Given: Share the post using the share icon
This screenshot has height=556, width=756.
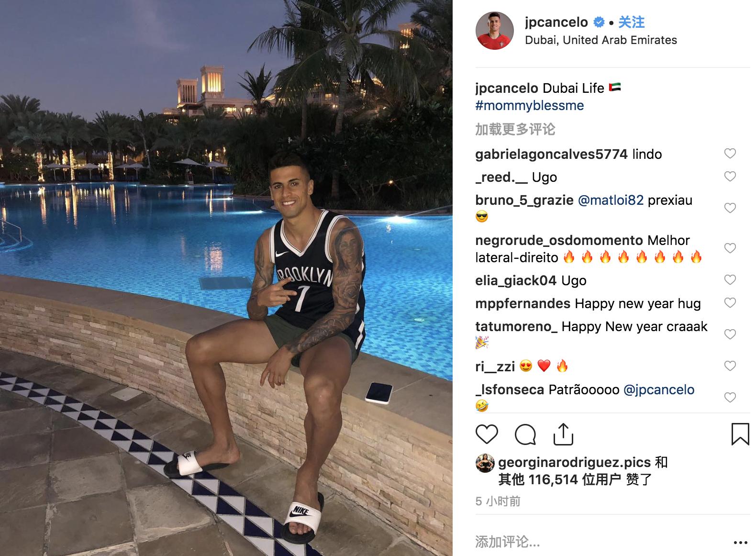Looking at the screenshot, I should pos(563,434).
